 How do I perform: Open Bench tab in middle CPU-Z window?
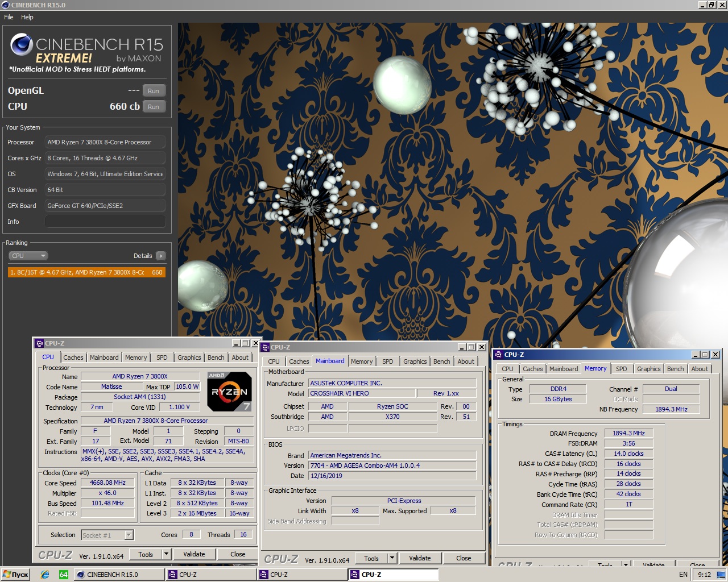point(442,361)
